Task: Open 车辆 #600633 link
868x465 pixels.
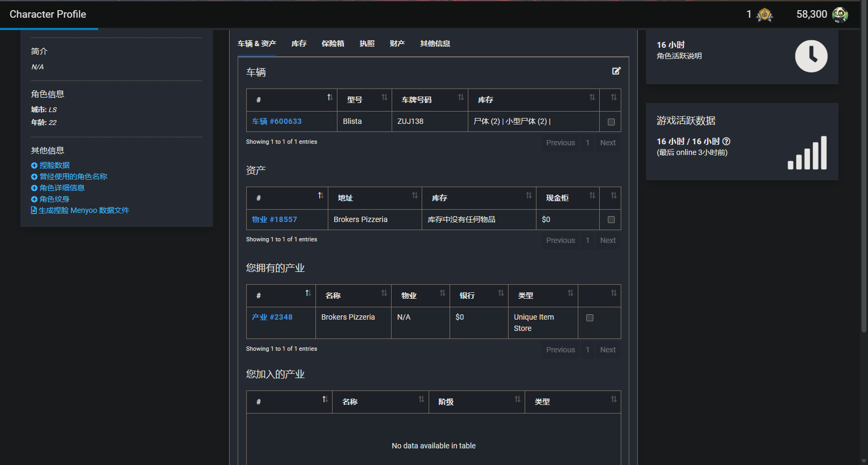Action: point(277,121)
